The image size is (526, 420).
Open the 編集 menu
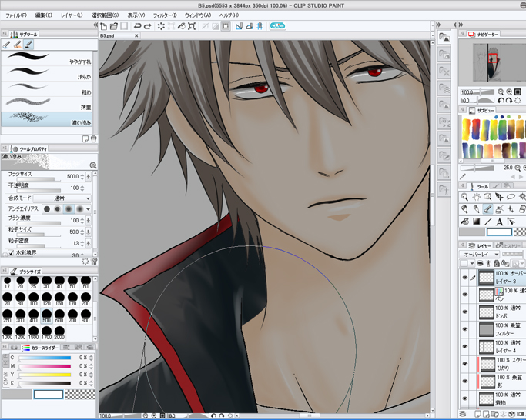click(44, 15)
